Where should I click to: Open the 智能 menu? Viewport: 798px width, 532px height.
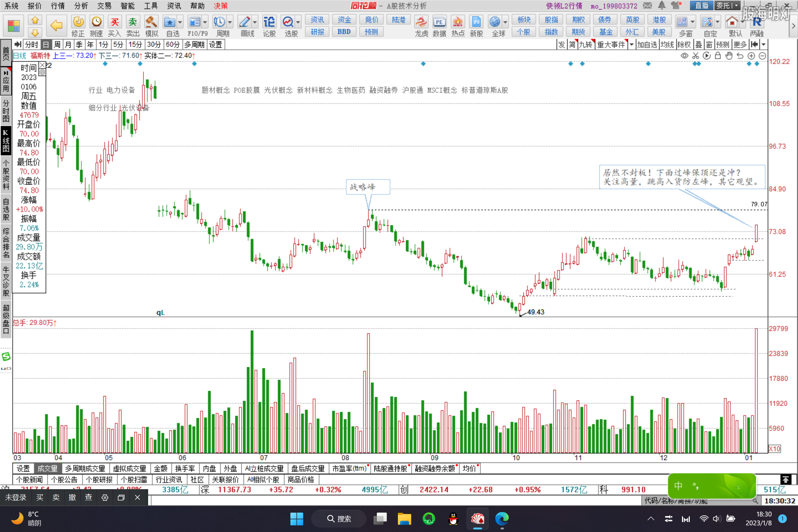(127, 6)
